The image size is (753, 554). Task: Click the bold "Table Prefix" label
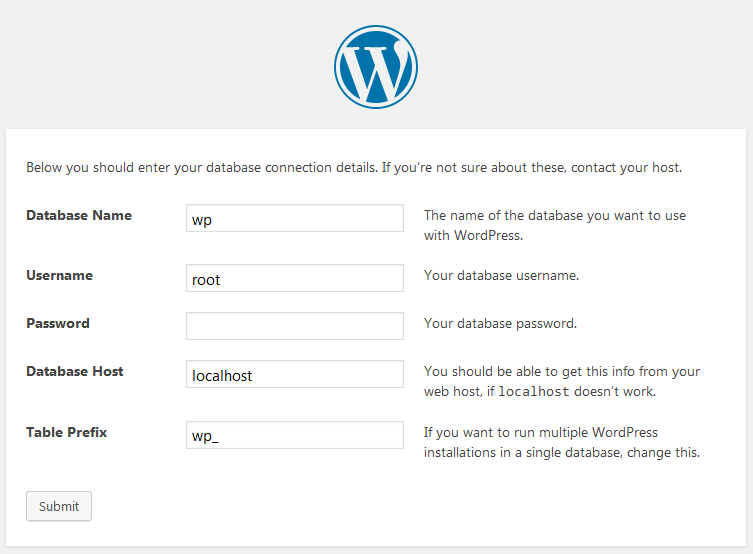tap(66, 432)
